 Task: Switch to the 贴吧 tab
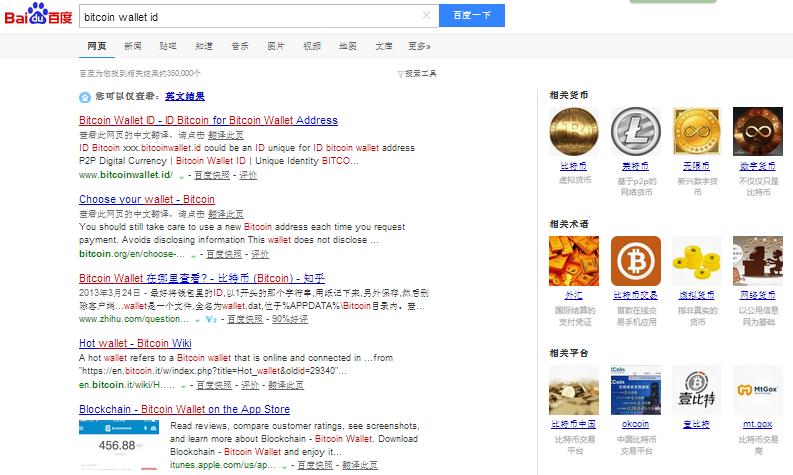coord(168,46)
